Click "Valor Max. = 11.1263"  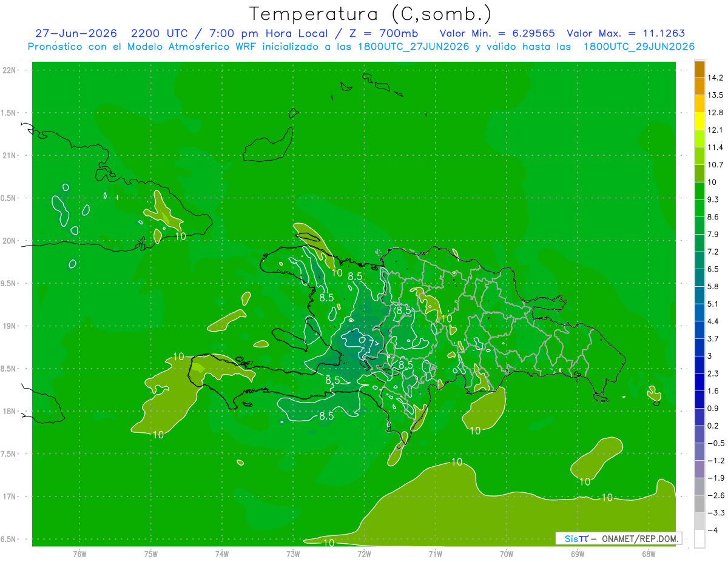625,33
